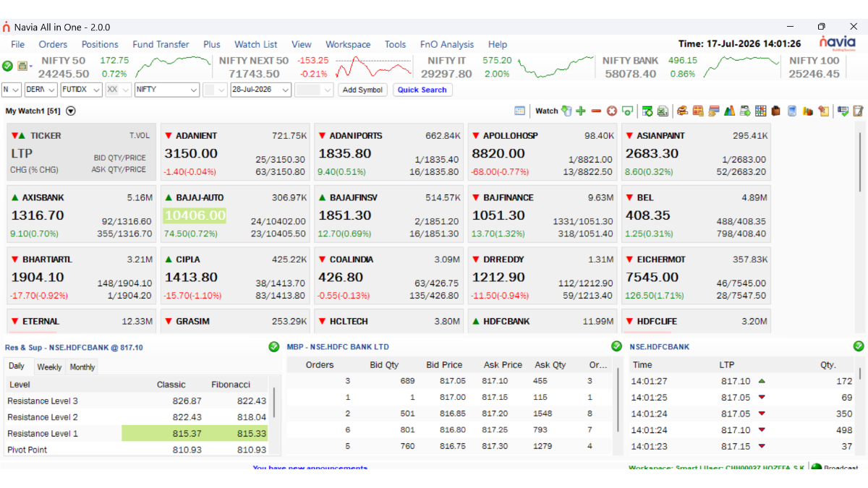Click the Pivot Point row label

(x=27, y=450)
